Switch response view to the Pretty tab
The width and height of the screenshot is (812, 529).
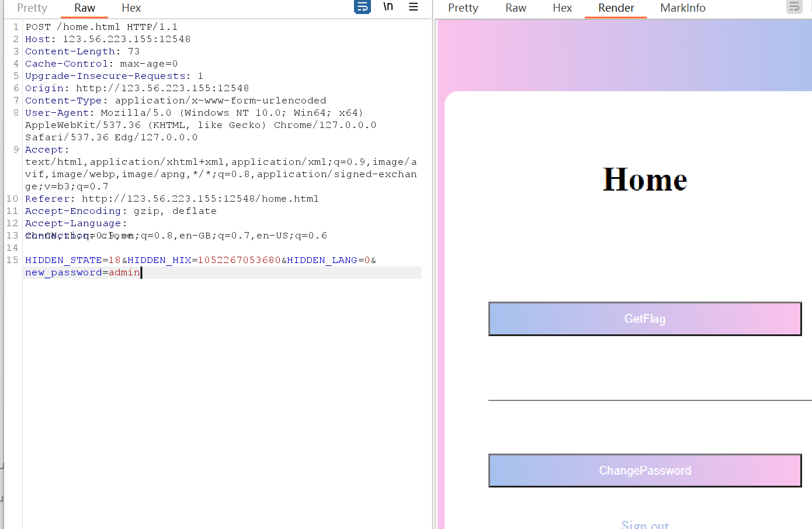coord(463,8)
